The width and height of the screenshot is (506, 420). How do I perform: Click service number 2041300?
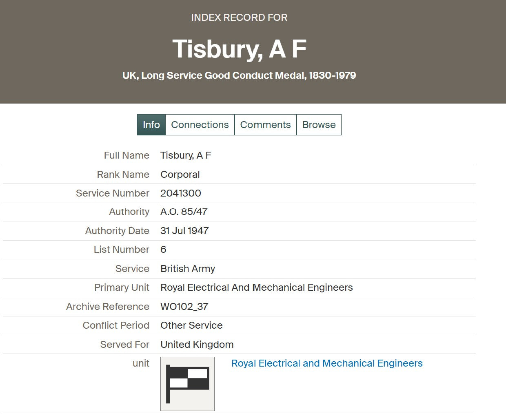pos(181,193)
